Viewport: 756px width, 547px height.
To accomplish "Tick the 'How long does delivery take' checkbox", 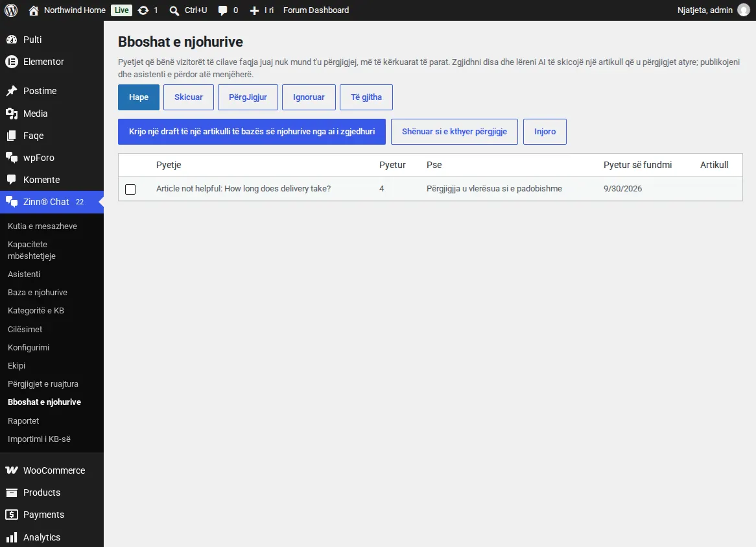I will pyautogui.click(x=130, y=189).
